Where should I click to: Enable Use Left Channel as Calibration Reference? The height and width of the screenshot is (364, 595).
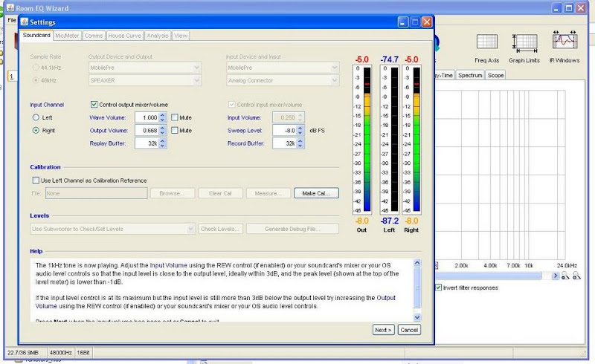35,181
